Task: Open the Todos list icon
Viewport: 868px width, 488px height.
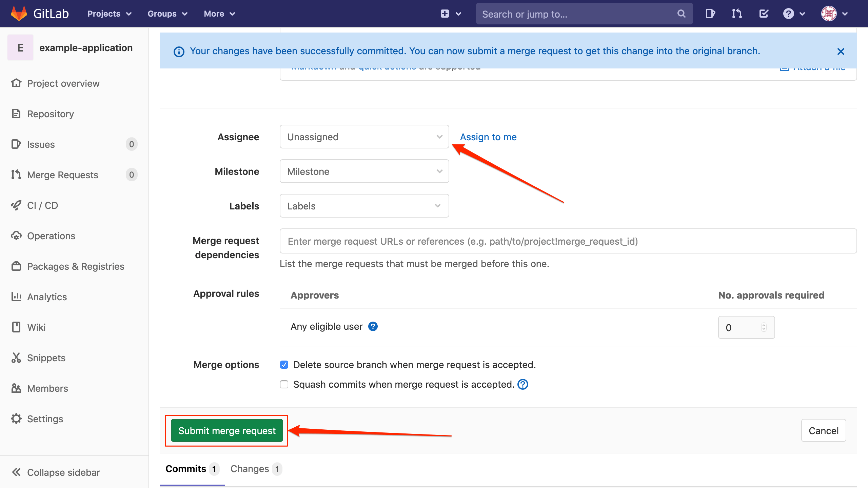Action: click(x=764, y=14)
